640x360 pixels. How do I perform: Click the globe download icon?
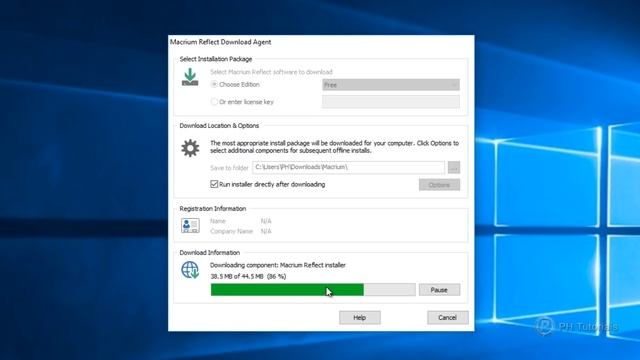(190, 270)
